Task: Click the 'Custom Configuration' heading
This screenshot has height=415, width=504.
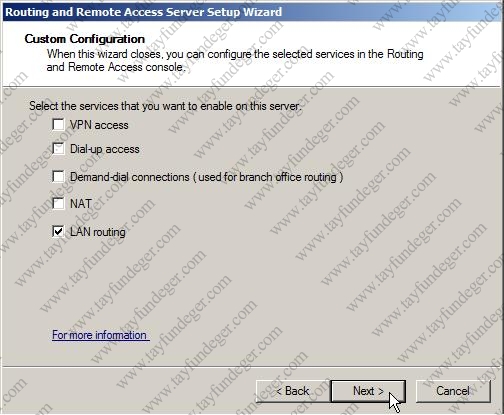Action: pos(85,39)
